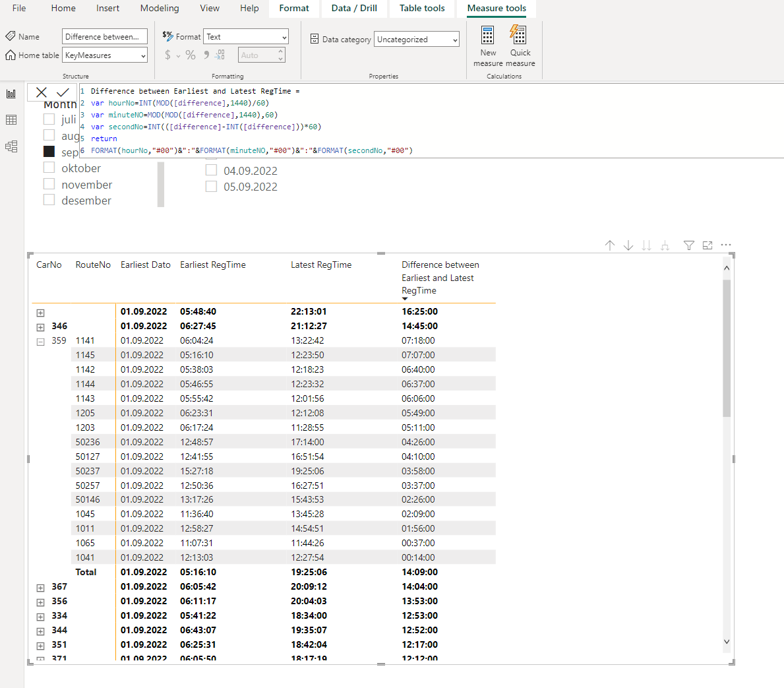Apply currency format dollar icon
The image size is (784, 688).
pyautogui.click(x=168, y=55)
